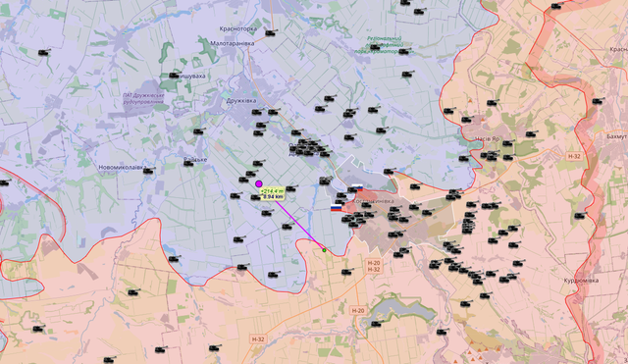Image resolution: width=628 pixels, height=364 pixels.
Task: Click artillery marker overlapping the Райське label
Action: point(188,163)
